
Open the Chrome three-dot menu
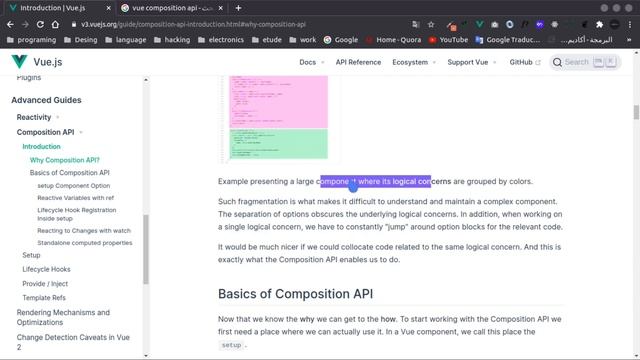pos(630,24)
